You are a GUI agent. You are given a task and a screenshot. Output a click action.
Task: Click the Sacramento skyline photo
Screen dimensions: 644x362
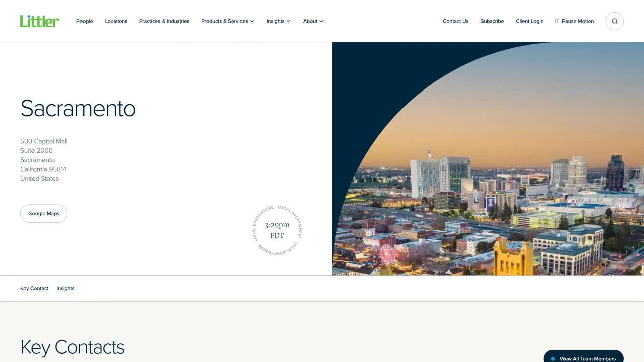point(488,159)
